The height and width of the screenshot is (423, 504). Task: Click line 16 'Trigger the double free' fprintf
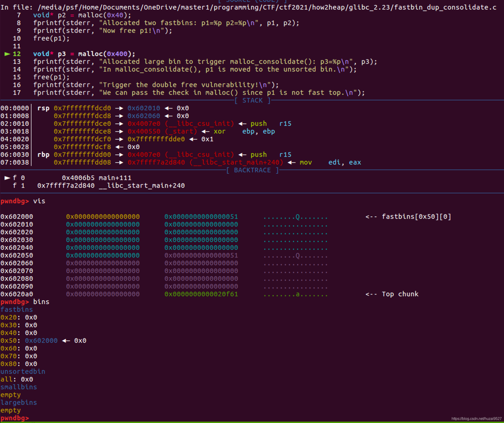156,85
